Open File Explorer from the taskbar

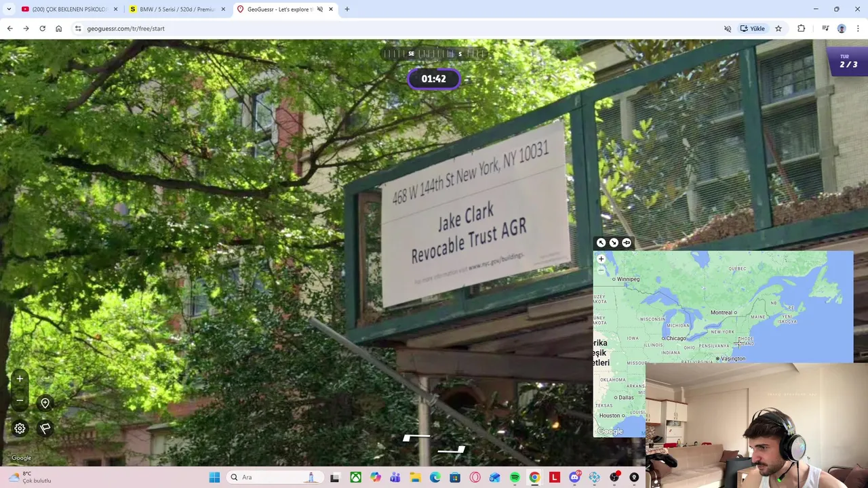coord(415,477)
